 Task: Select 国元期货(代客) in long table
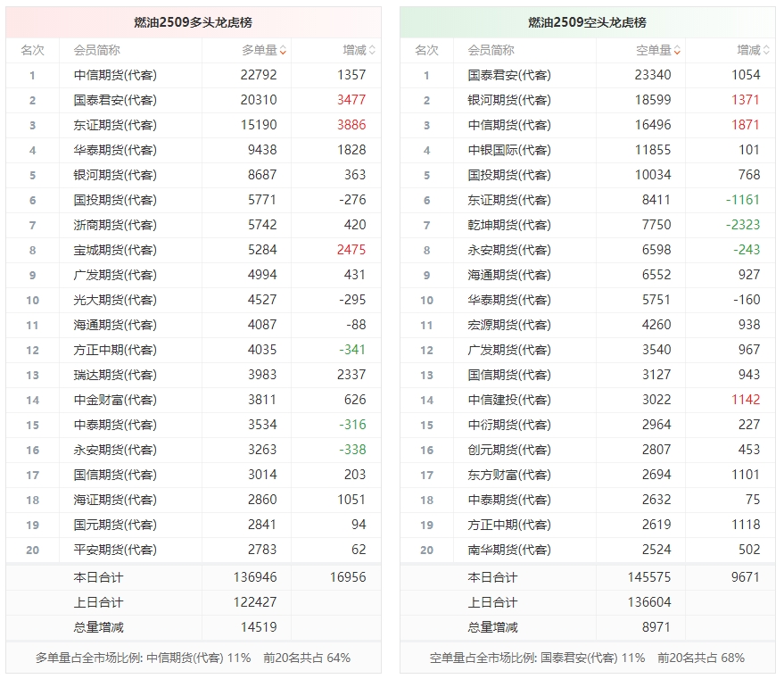point(115,525)
